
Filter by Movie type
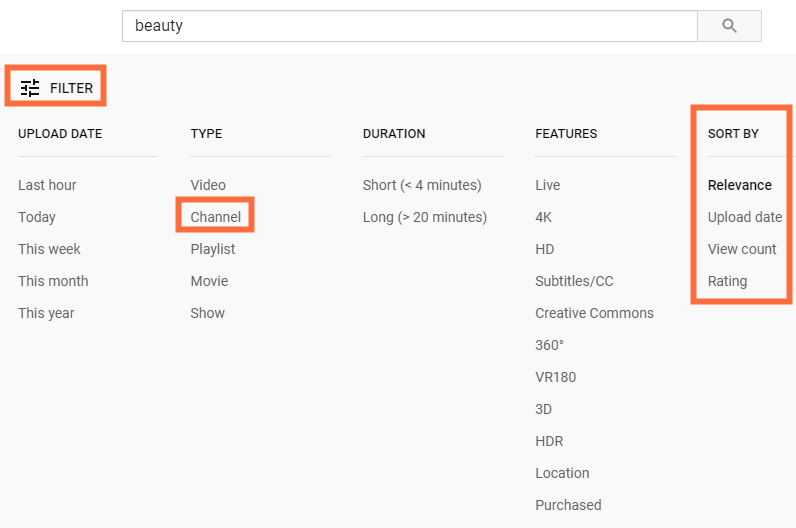pos(209,281)
